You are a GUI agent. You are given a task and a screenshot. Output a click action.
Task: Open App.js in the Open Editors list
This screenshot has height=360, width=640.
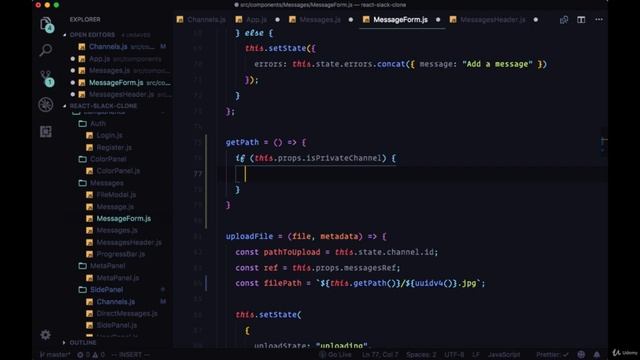tap(100, 59)
